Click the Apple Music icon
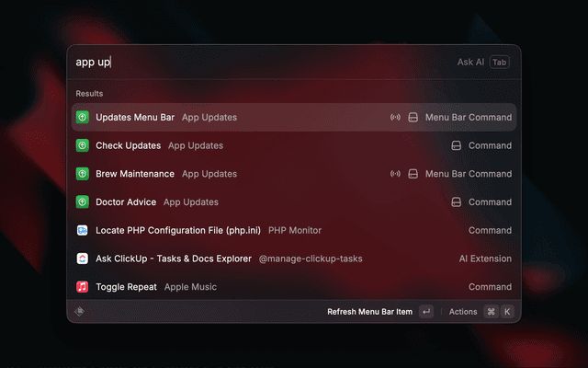Viewport: 588px width, 368px height. pyautogui.click(x=82, y=287)
